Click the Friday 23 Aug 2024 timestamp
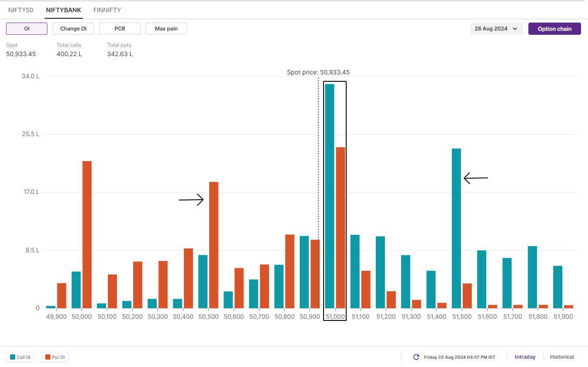 pos(460,357)
